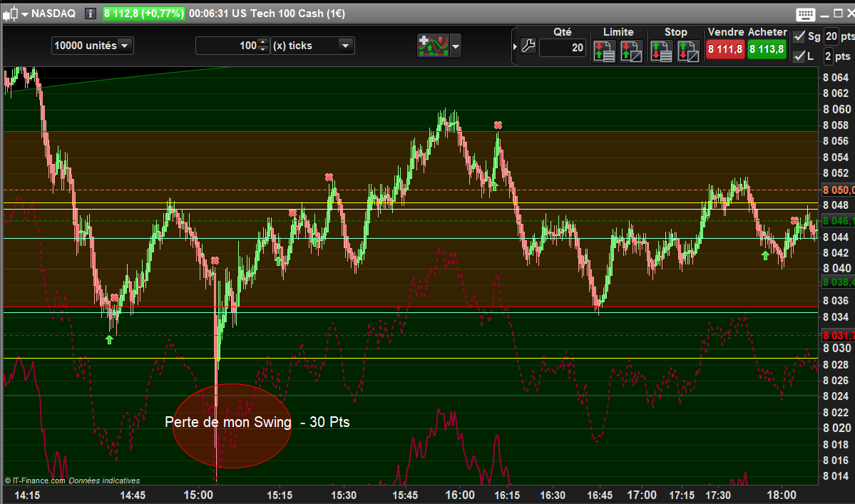This screenshot has width=855, height=504.
Task: Click the 16:00 time axis label
Action: (460, 495)
